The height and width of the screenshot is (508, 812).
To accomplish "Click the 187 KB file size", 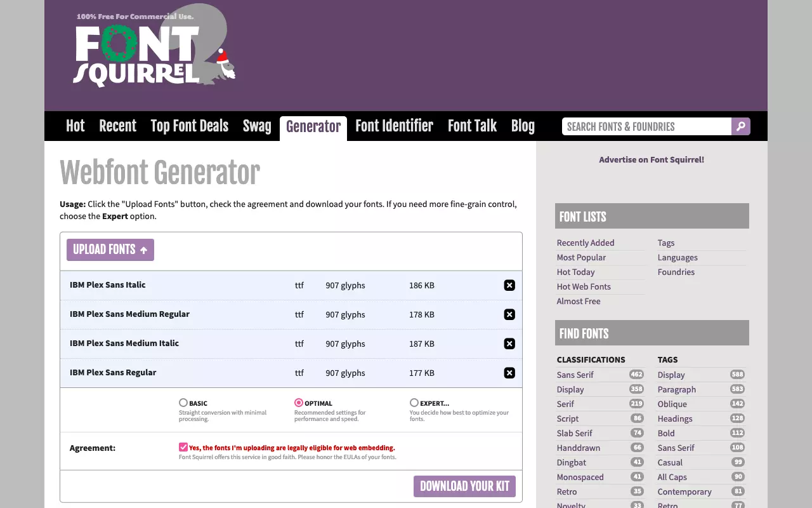I will [422, 344].
